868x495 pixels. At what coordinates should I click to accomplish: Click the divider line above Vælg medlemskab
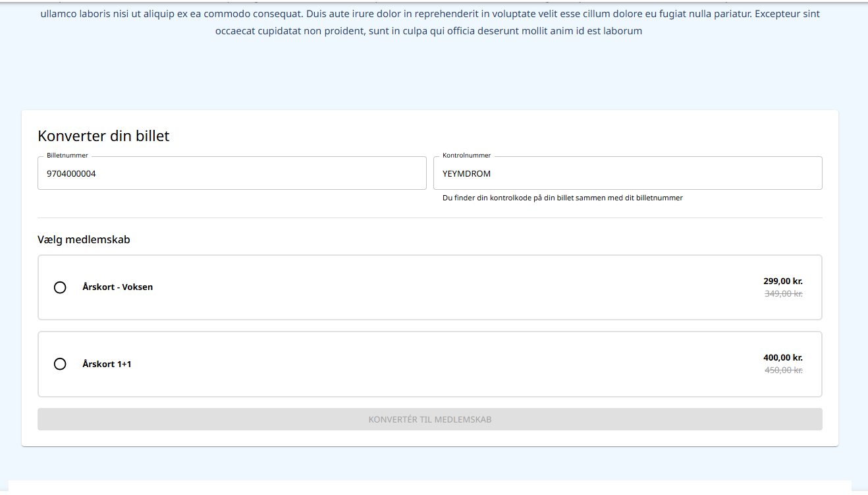coord(429,218)
